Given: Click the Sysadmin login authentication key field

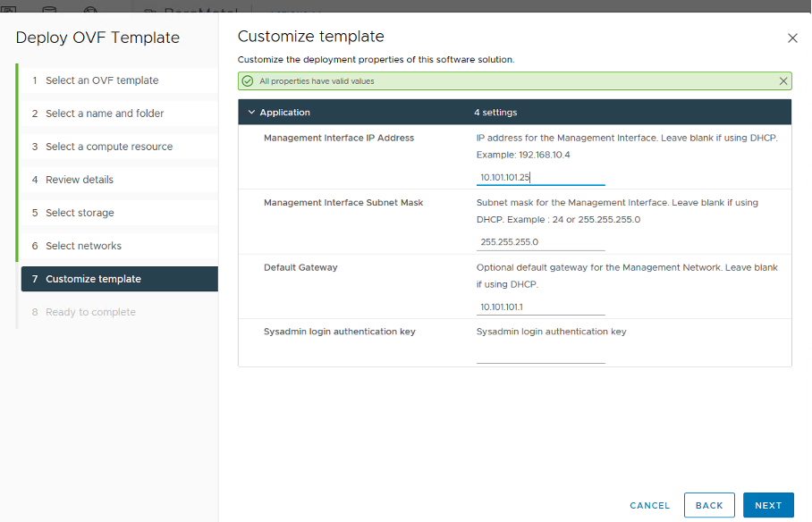Looking at the screenshot, I should pyautogui.click(x=540, y=355).
